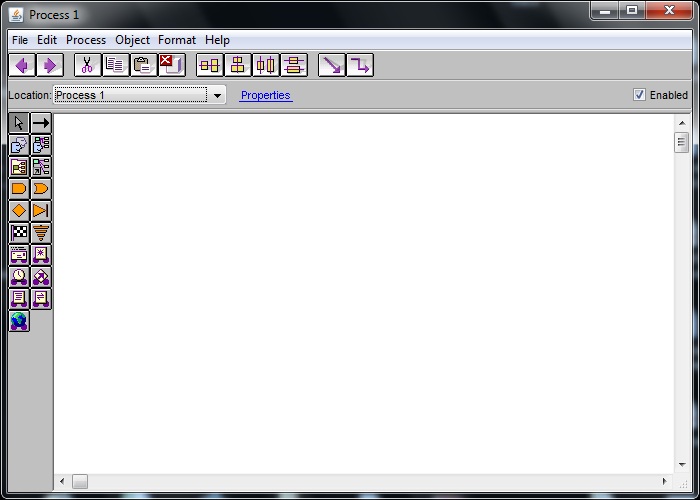700x500 pixels.
Task: Choose right-angle connector style
Action: coord(360,66)
